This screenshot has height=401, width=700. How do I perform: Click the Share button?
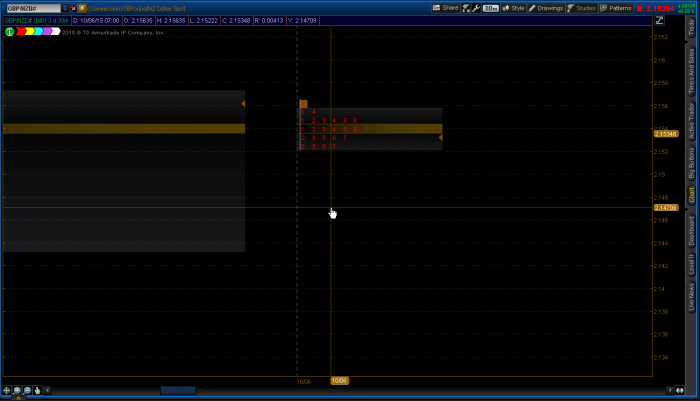point(445,7)
